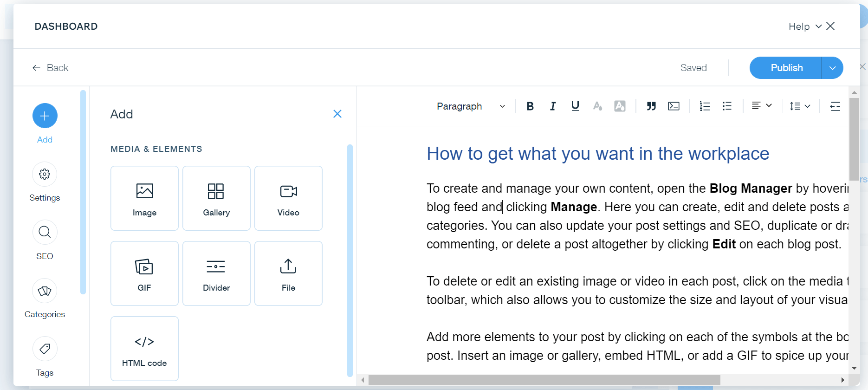Open the text highlight color tool
The width and height of the screenshot is (868, 390).
[620, 106]
